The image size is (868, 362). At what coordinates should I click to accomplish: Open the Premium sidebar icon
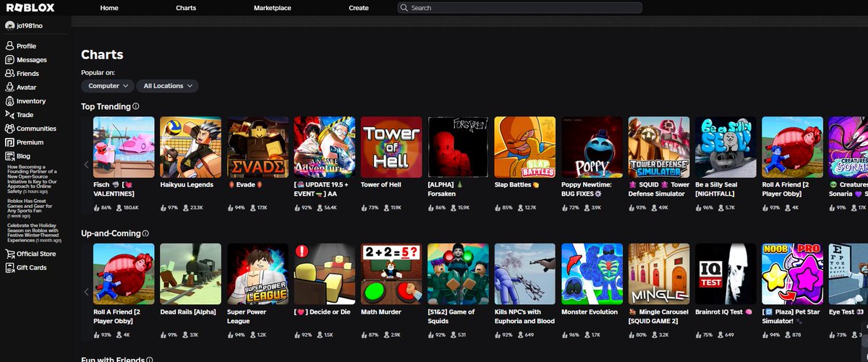[9, 142]
